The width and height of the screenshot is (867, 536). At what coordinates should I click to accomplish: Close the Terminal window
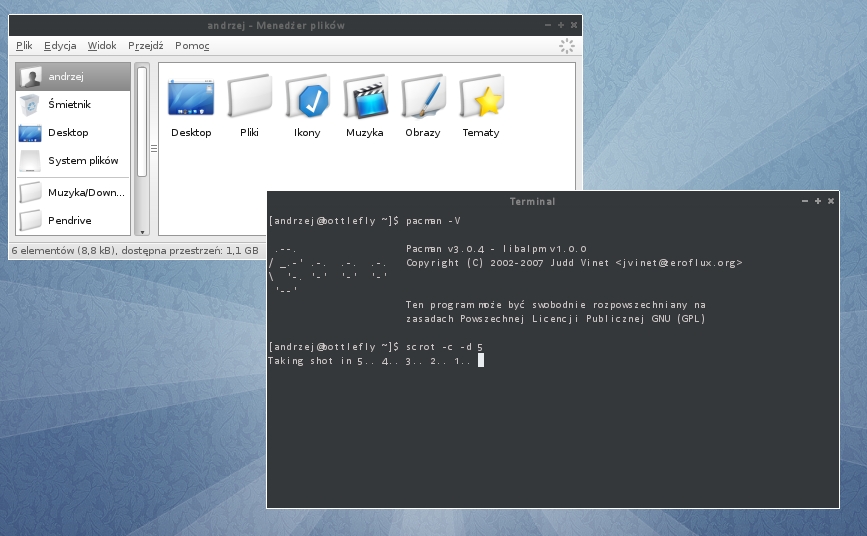click(x=831, y=201)
